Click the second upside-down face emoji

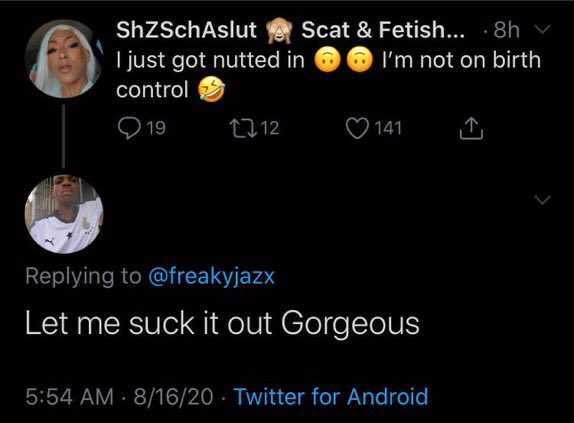pyautogui.click(x=360, y=60)
